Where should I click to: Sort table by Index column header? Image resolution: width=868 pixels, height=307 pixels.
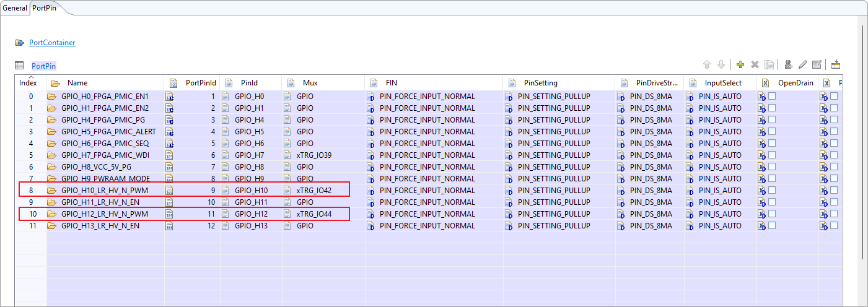point(28,83)
